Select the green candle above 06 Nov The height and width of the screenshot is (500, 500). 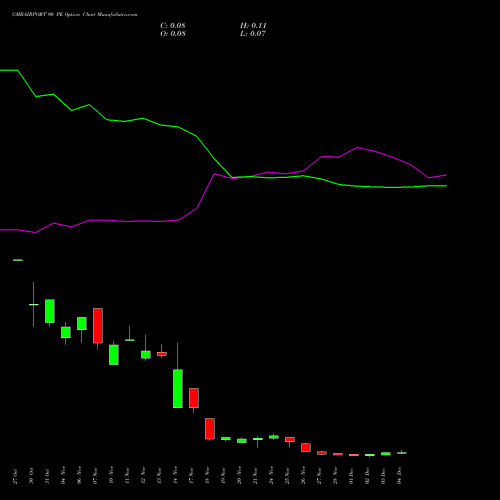(82, 324)
